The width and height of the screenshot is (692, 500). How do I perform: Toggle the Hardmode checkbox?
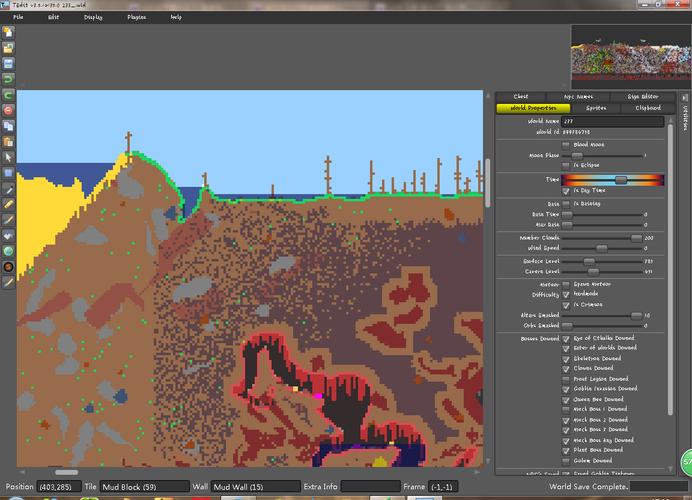tap(566, 294)
